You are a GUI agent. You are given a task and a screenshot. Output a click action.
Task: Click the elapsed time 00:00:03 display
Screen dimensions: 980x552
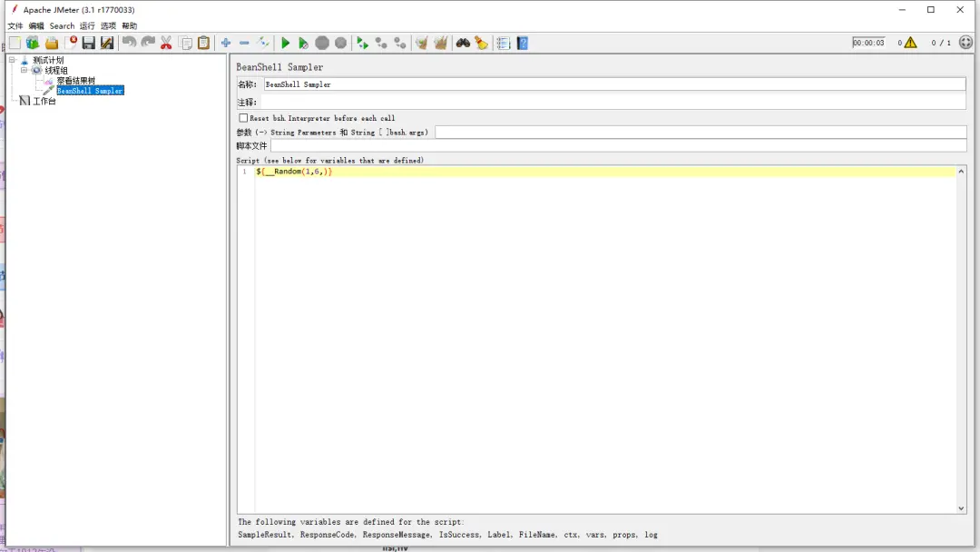coord(868,43)
